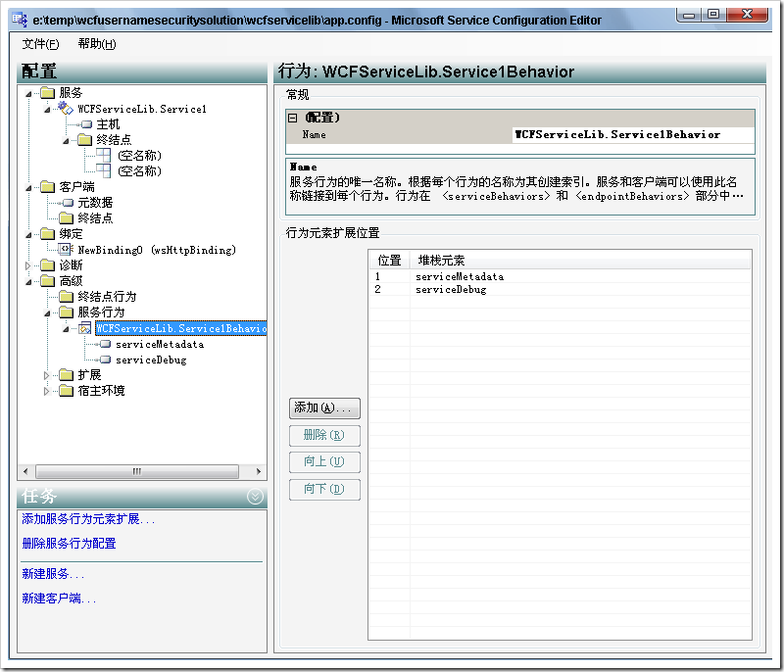Click the NewBinding0 binding icon

pyautogui.click(x=66, y=250)
